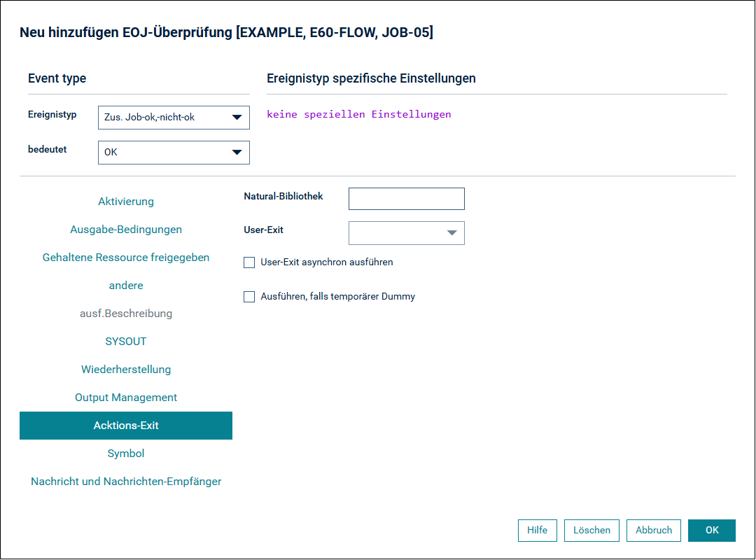
Task: Switch to Wiederherstellung tab
Action: [x=126, y=370]
